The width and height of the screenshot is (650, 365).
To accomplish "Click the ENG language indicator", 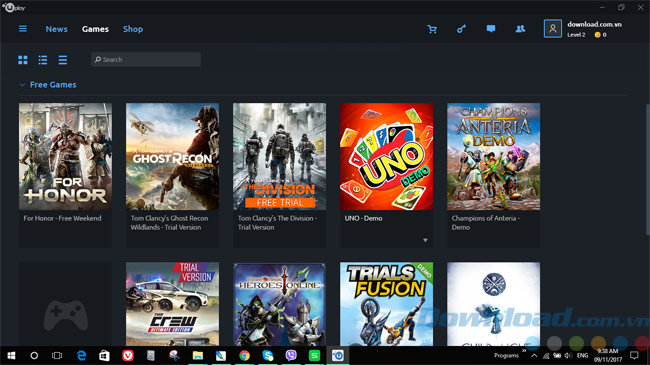I will click(582, 355).
